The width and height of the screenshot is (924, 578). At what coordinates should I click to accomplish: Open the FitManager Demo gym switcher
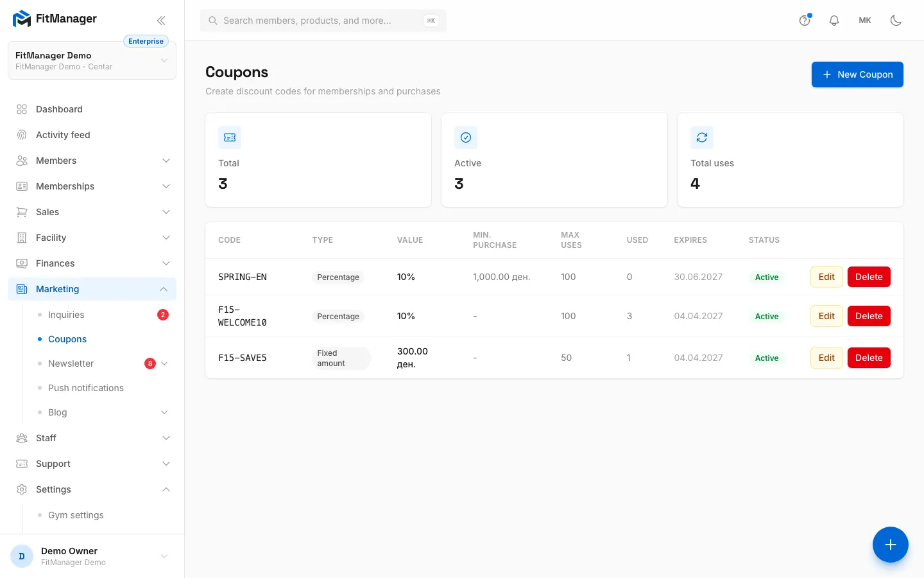tap(92, 60)
